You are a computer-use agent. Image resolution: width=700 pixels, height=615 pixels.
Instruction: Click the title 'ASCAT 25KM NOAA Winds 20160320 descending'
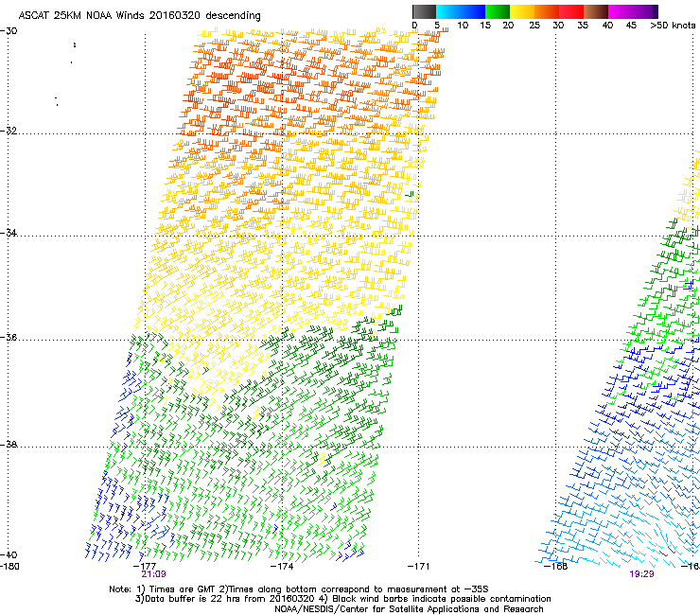point(140,15)
